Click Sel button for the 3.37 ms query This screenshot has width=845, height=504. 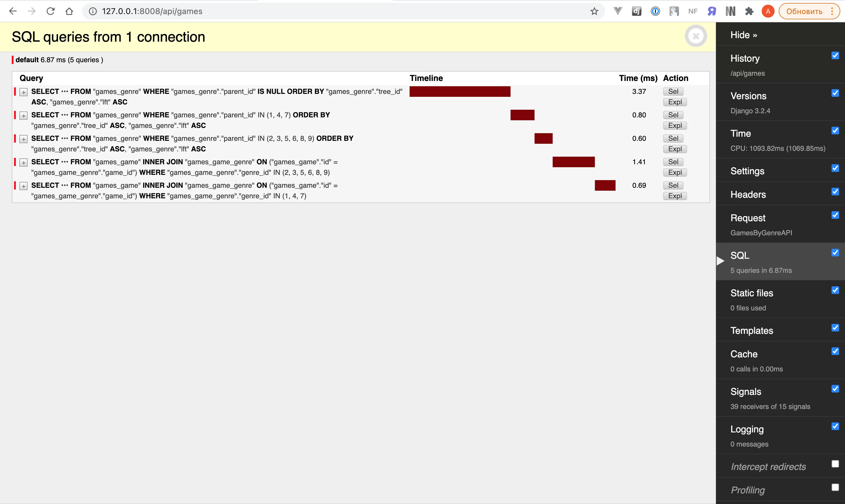[673, 91]
